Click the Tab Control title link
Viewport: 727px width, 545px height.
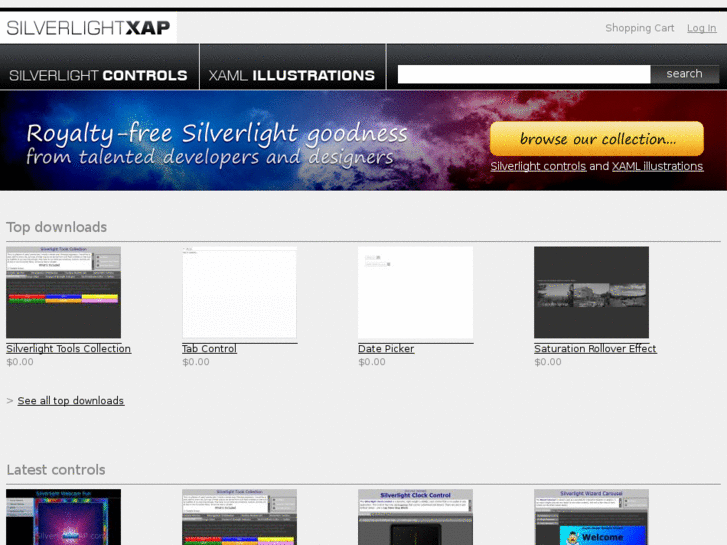pyautogui.click(x=209, y=349)
